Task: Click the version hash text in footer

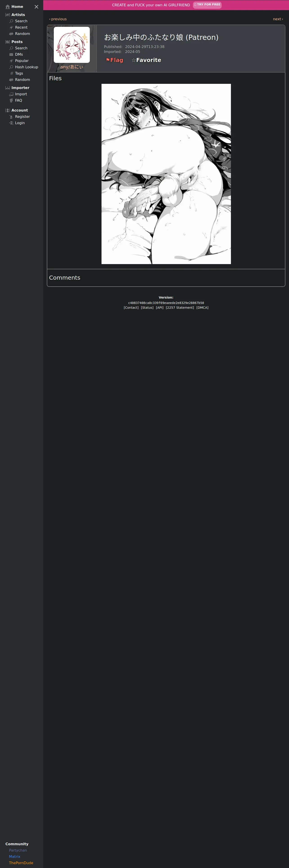Action: pyautogui.click(x=166, y=303)
